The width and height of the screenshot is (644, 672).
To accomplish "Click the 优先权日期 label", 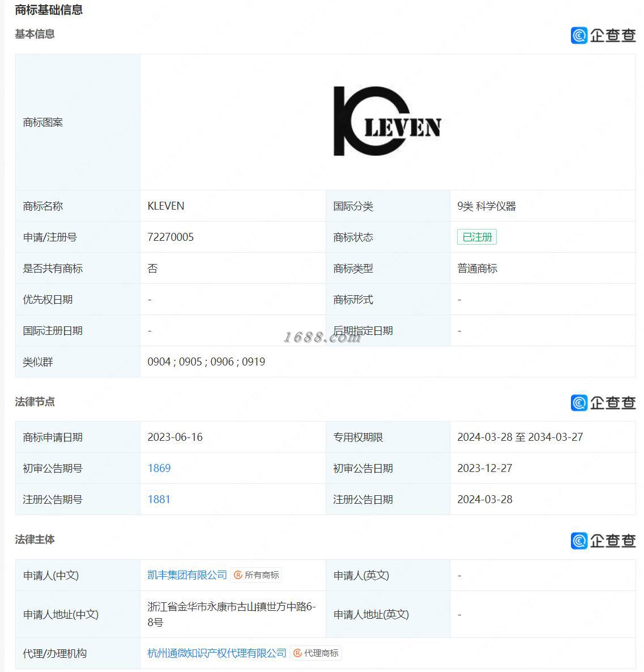I will [48, 300].
